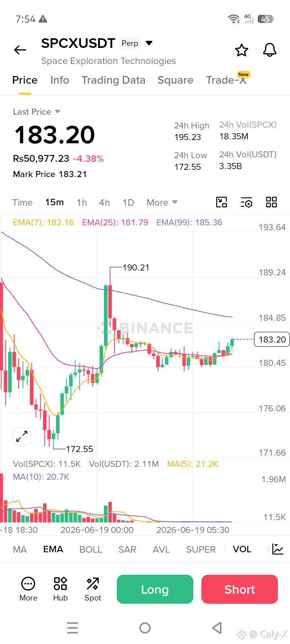Image resolution: width=290 pixels, height=644 pixels.
Task: Open the indicator chart icon beside VOL
Action: [x=278, y=549]
